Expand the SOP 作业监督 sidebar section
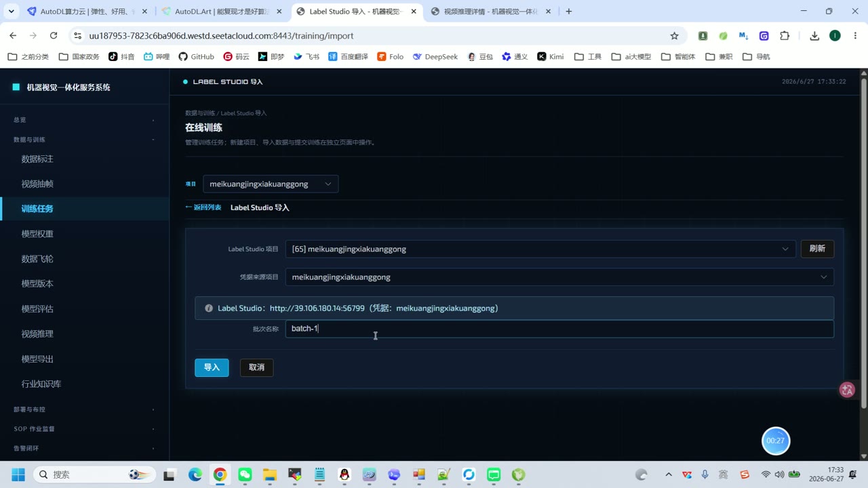 click(x=85, y=428)
